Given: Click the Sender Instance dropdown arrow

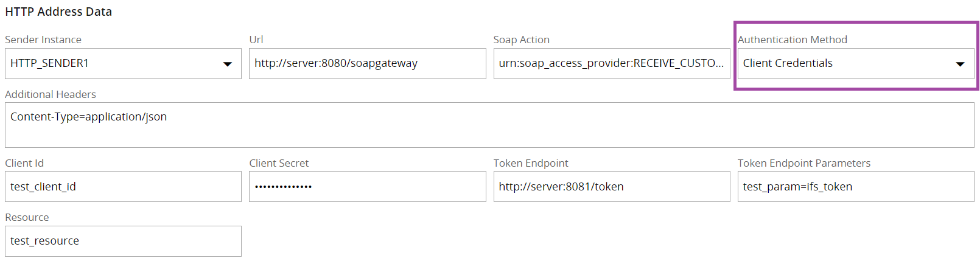Looking at the screenshot, I should click(x=228, y=64).
